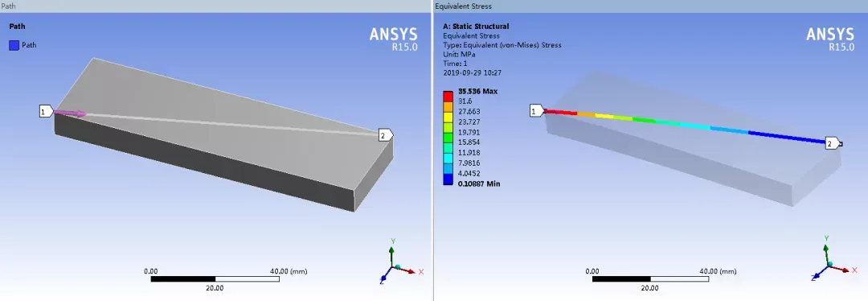This screenshot has height=301, width=868.
Task: Click path point label 2 in Path window
Action: [x=386, y=134]
